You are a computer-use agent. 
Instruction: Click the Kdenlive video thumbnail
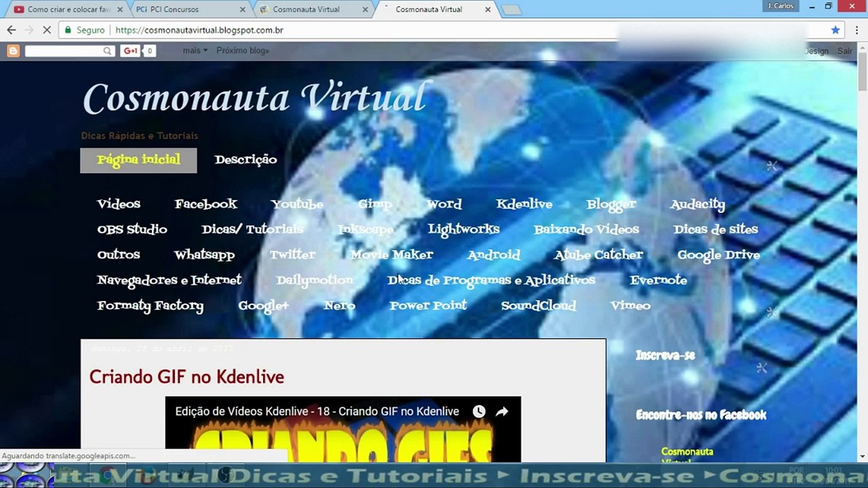pyautogui.click(x=343, y=430)
